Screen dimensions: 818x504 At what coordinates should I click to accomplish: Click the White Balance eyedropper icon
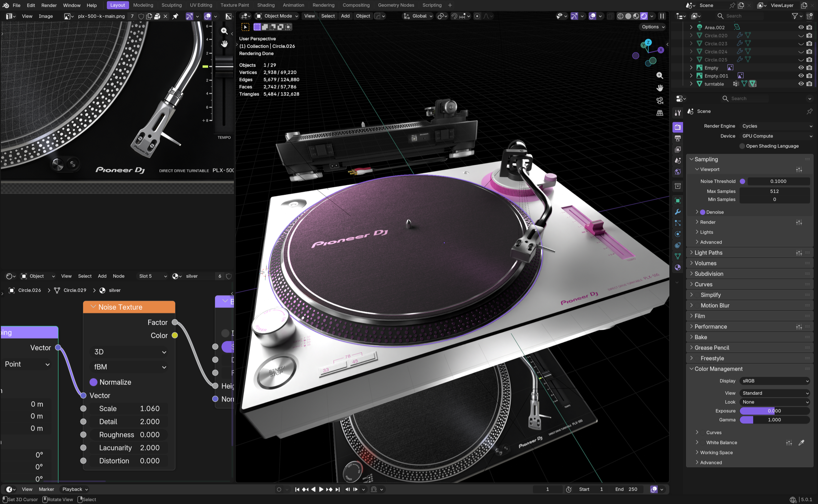801,443
